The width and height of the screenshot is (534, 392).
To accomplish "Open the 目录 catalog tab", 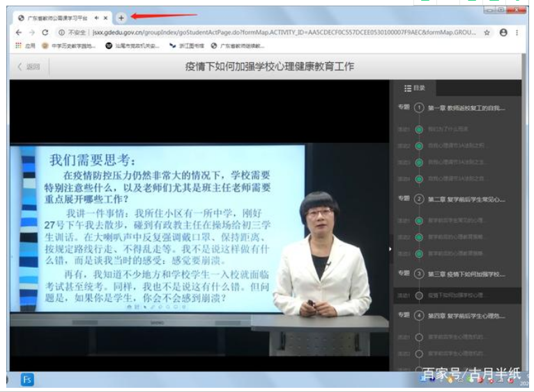I will click(414, 89).
